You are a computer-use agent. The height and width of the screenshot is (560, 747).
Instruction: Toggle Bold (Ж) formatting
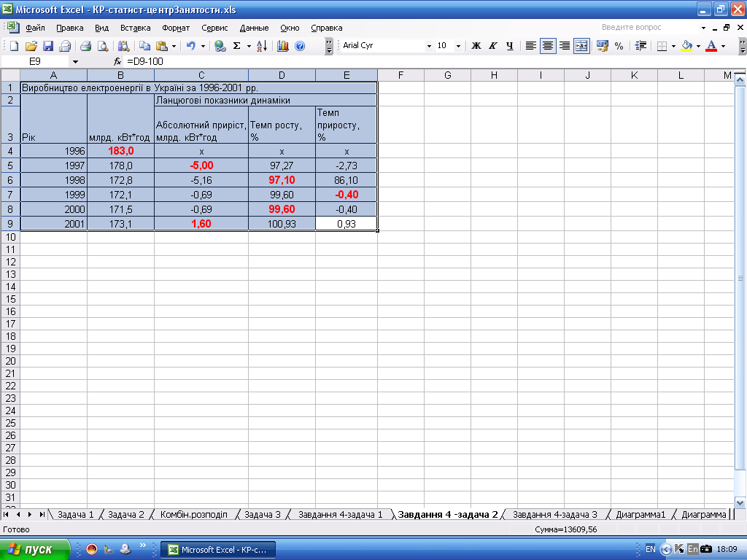pyautogui.click(x=476, y=46)
